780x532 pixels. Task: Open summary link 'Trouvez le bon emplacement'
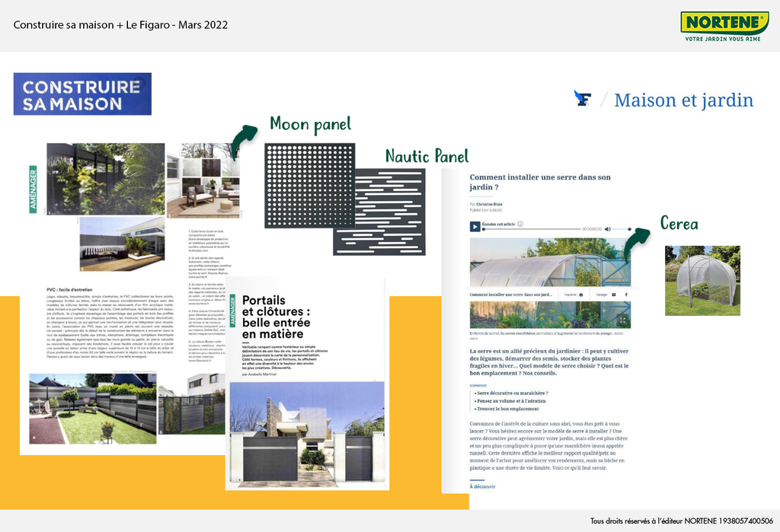[x=507, y=409]
